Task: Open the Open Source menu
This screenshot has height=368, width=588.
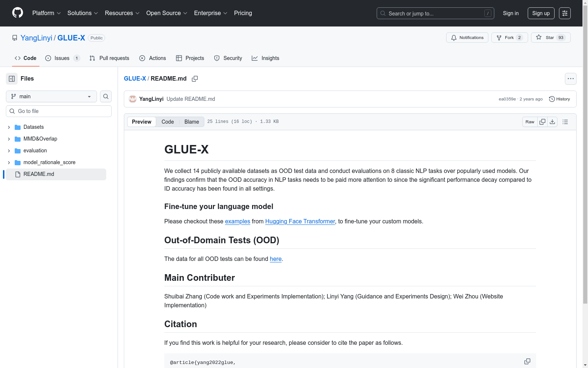Action: 167,13
